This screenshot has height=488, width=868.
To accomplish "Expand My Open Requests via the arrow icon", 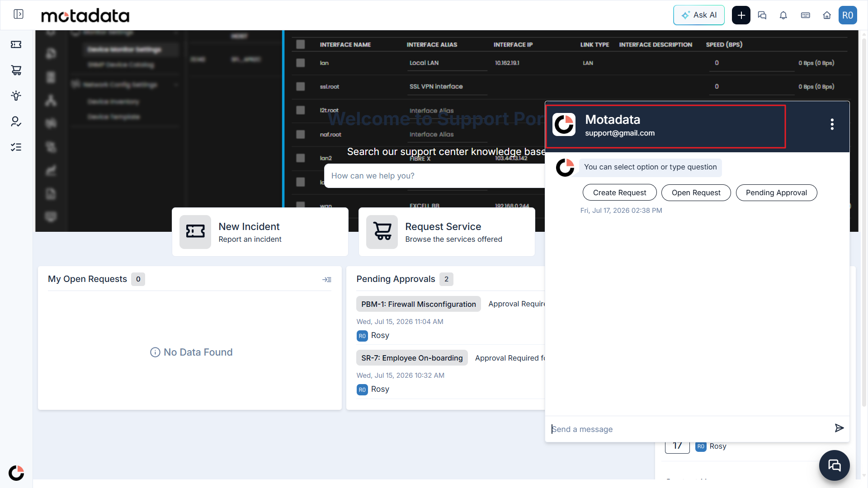I will (x=327, y=280).
